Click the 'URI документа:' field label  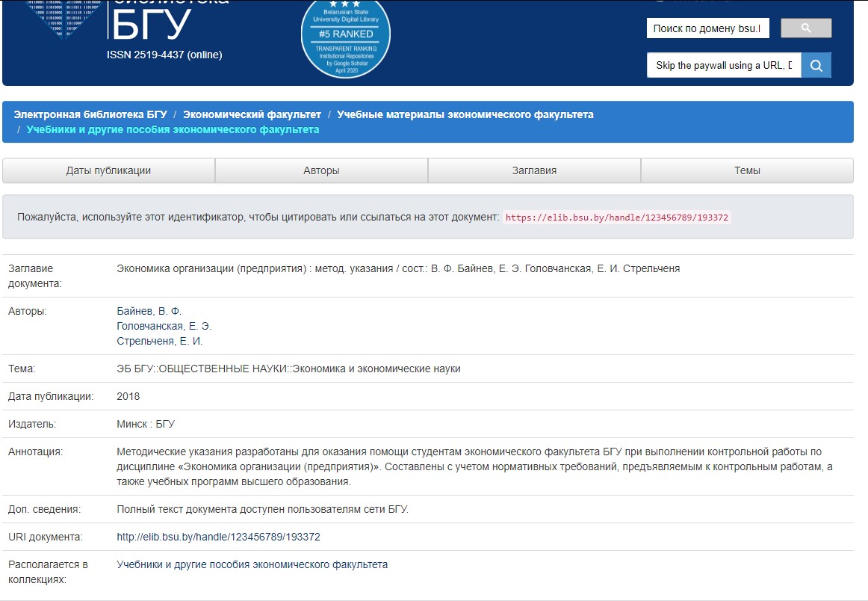pos(46,537)
